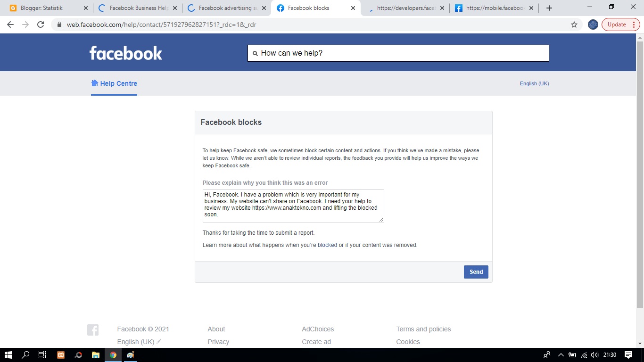Image resolution: width=644 pixels, height=362 pixels.
Task: Click the page vertical scrollbar
Action: click(x=640, y=174)
